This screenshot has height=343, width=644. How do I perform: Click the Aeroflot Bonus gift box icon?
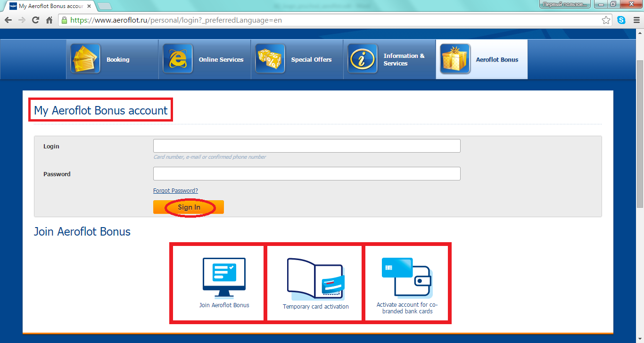(x=455, y=59)
